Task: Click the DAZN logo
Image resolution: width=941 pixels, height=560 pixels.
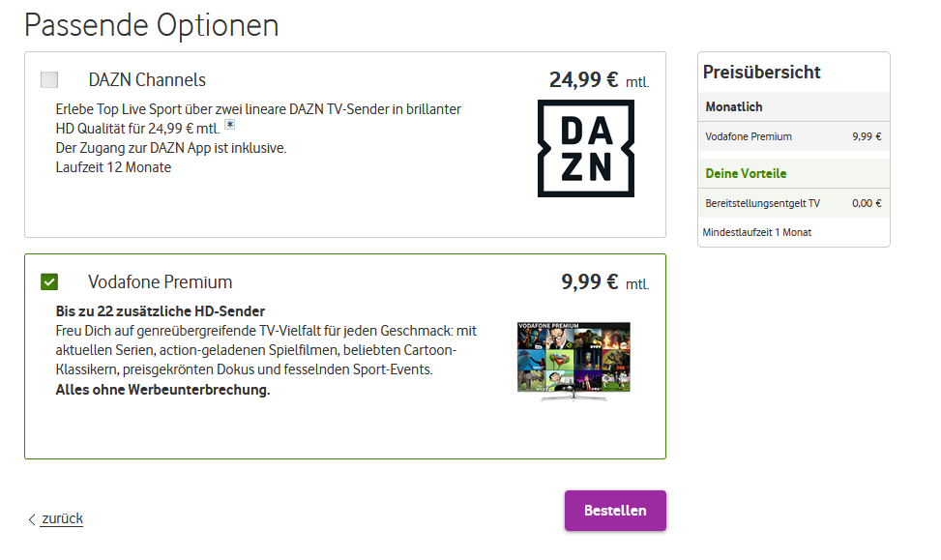Action: coord(585,149)
